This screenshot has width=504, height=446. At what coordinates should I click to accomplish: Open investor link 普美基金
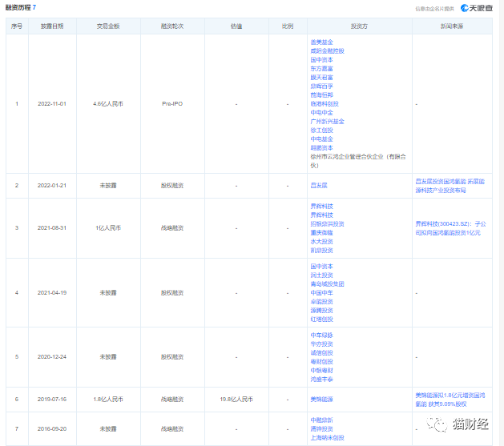[x=321, y=42]
